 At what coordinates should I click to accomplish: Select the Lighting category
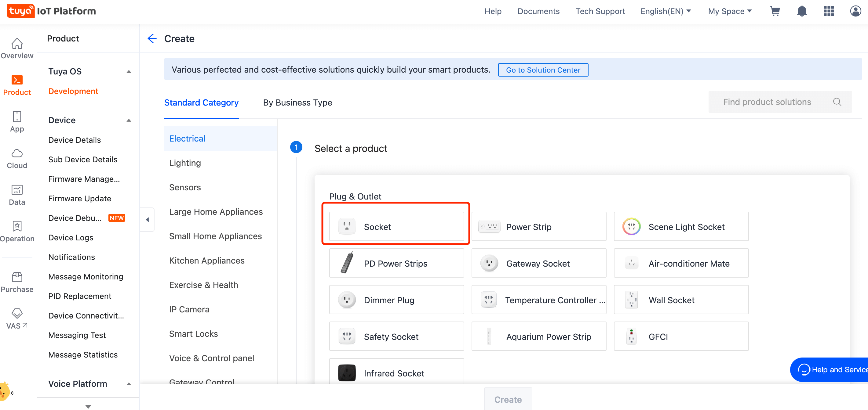point(185,163)
